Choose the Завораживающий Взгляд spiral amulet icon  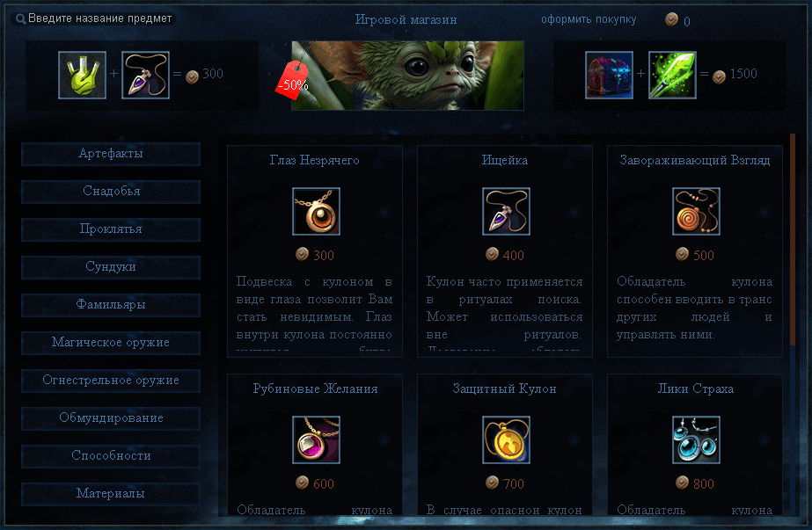click(x=696, y=211)
